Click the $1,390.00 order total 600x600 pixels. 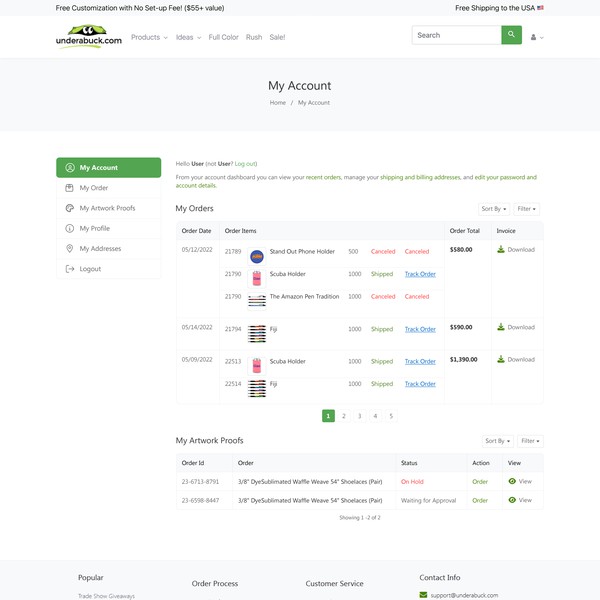click(x=463, y=359)
